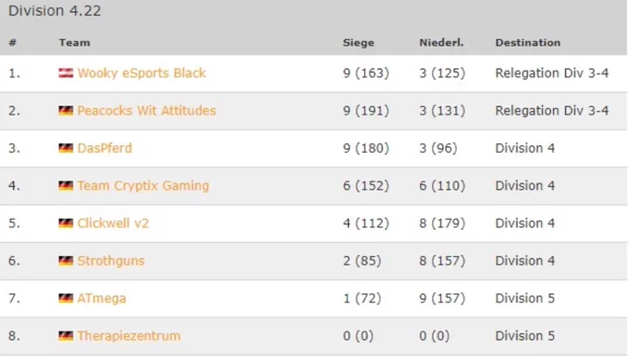Click the Siege column header
The height and width of the screenshot is (364, 633).
pyautogui.click(x=358, y=43)
